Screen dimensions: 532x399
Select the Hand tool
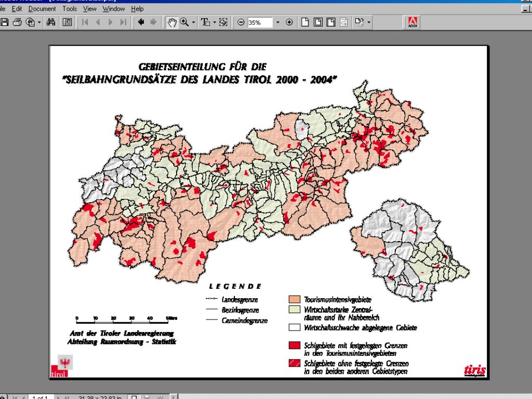(x=172, y=22)
